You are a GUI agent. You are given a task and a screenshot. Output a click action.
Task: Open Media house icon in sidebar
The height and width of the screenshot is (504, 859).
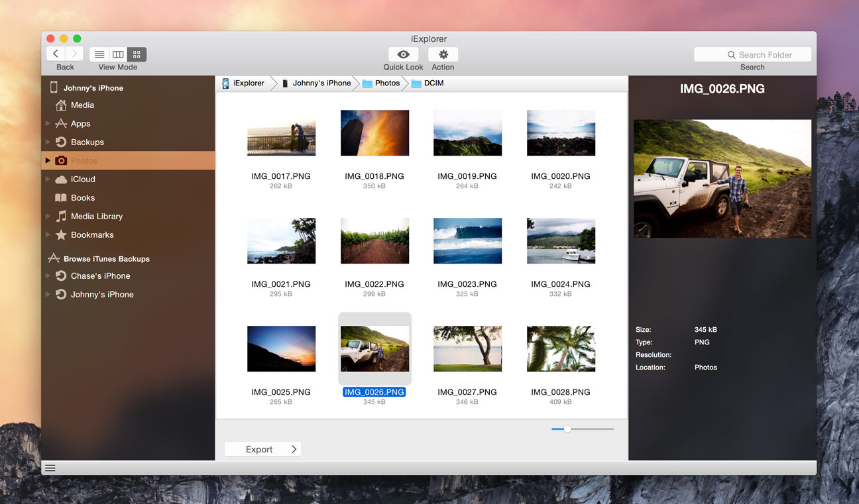click(x=61, y=105)
